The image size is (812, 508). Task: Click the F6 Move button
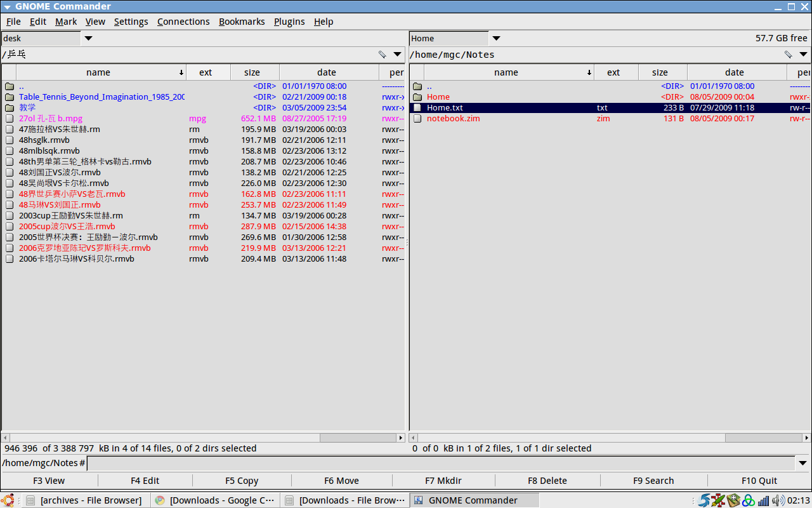[341, 481]
